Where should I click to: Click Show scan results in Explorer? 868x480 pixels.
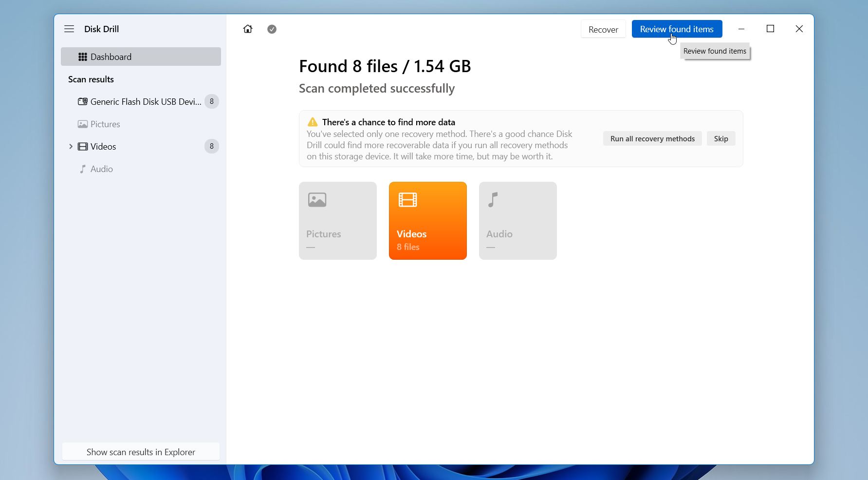[x=141, y=452]
